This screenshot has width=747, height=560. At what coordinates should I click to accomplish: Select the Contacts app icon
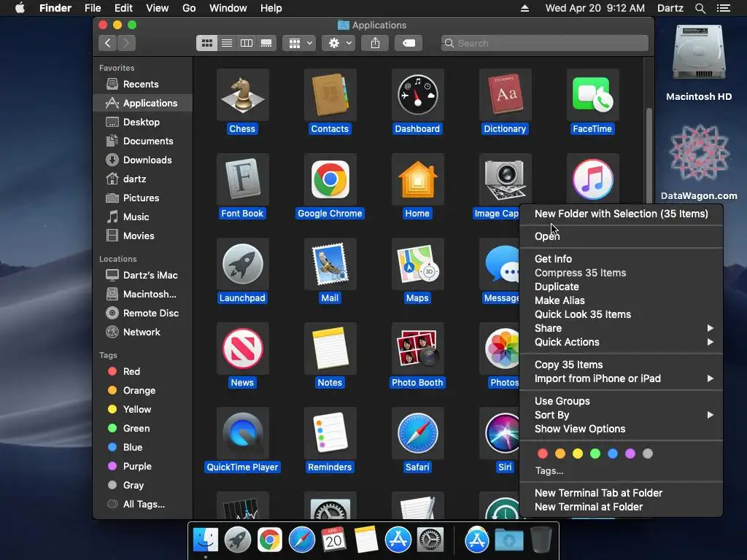[x=330, y=95]
